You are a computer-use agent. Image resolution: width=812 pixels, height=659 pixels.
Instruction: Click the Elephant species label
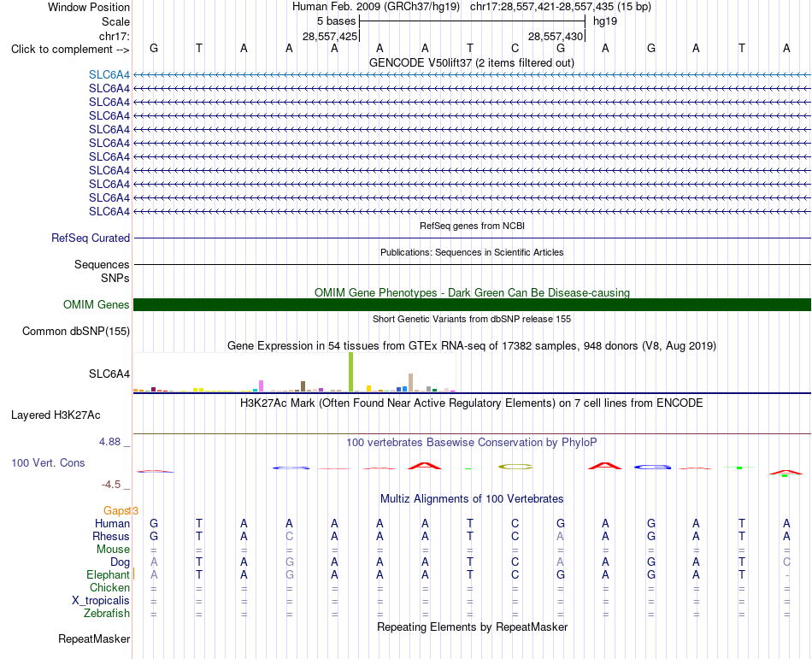(108, 574)
